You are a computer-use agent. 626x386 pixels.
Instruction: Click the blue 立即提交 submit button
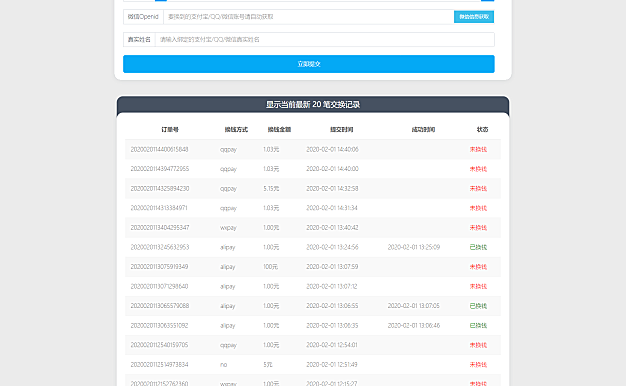309,64
